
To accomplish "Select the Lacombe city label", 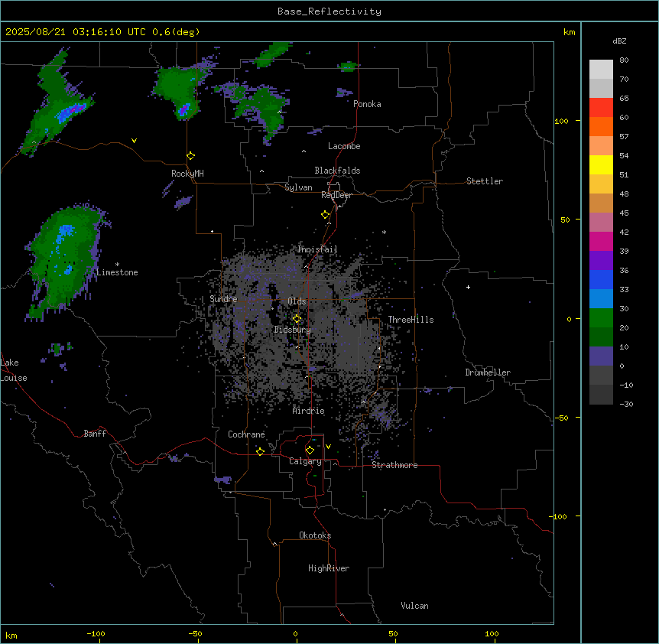I will click(344, 146).
